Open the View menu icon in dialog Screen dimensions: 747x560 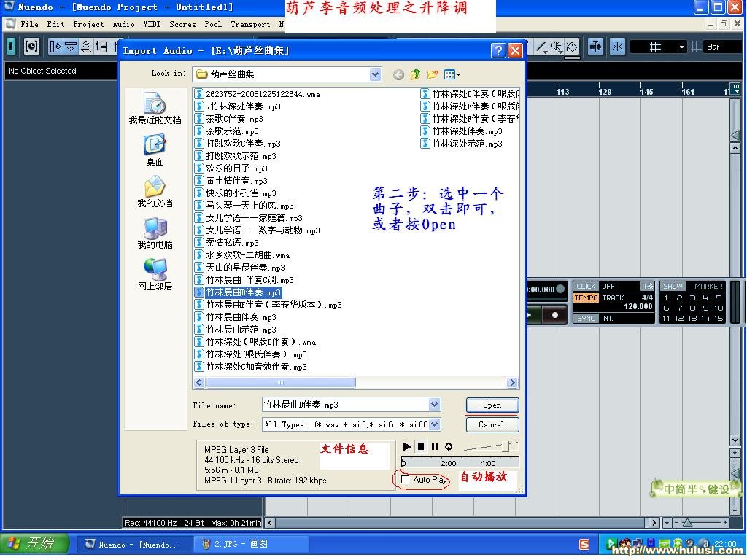[452, 74]
